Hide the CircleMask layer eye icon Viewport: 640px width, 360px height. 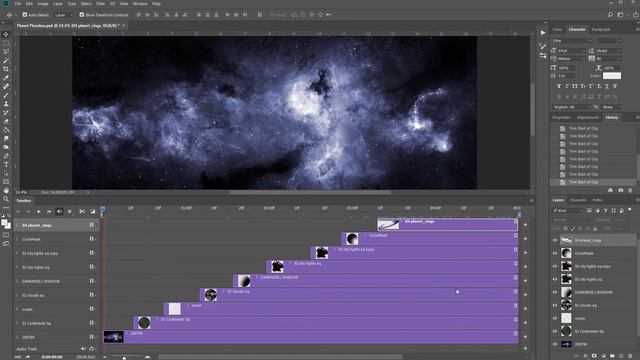point(555,253)
